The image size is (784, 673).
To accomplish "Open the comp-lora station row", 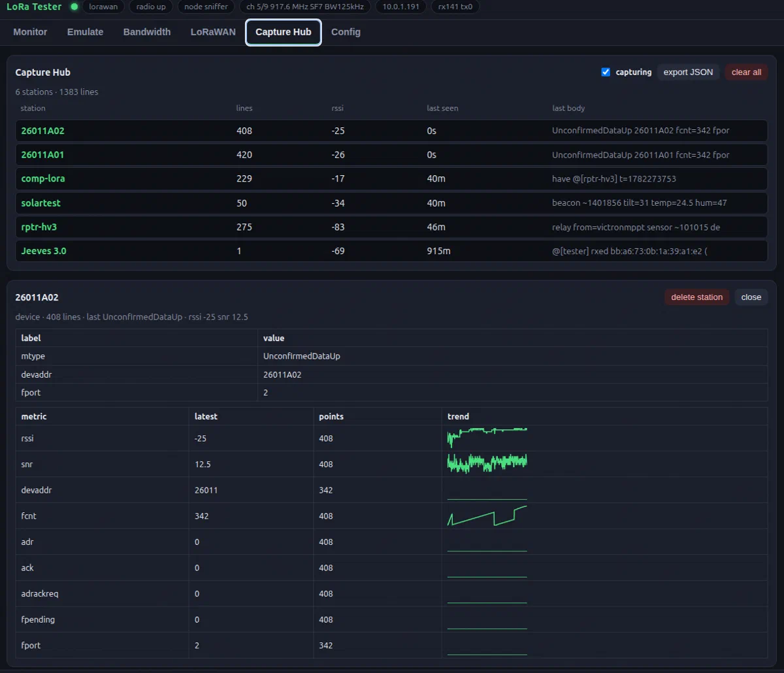I will (391, 178).
